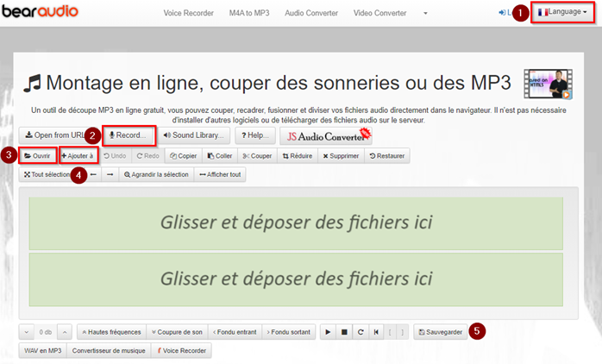Click the Ouvrir button to open a file
Image resolution: width=602 pixels, height=364 pixels.
point(37,156)
